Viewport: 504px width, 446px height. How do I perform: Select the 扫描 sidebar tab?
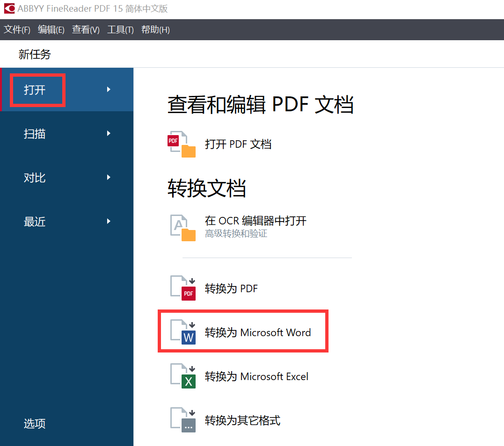(x=67, y=134)
